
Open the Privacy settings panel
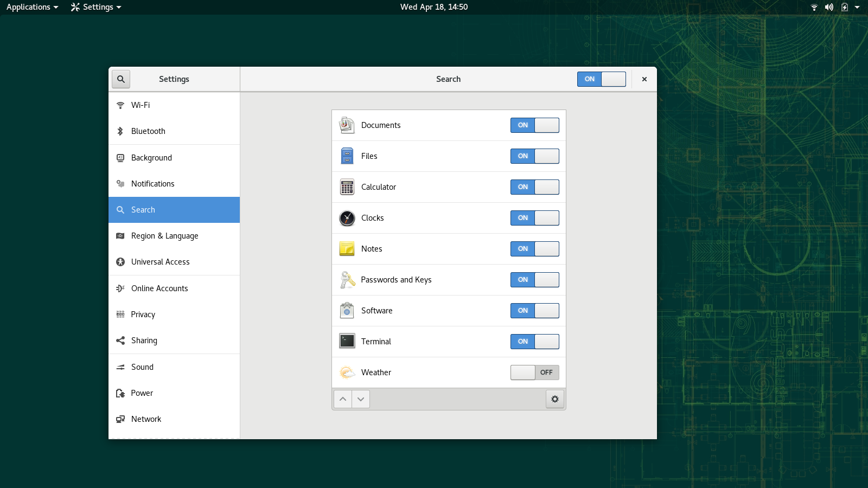coord(143,314)
